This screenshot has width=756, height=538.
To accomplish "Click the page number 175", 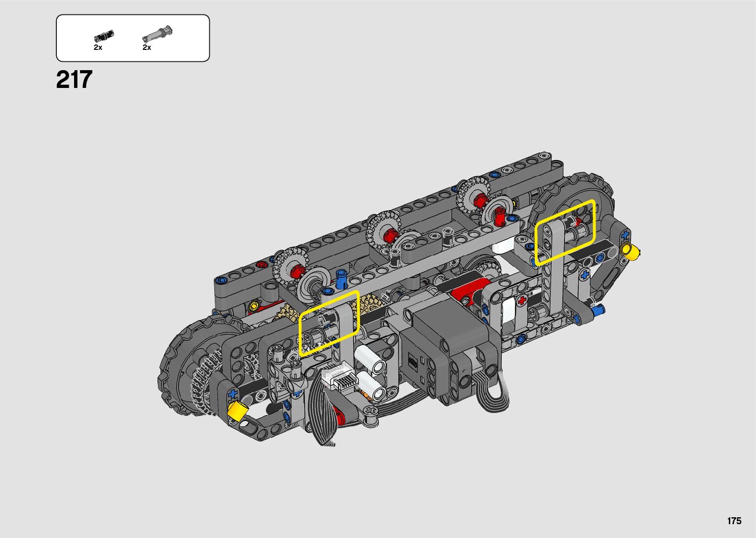I will [734, 521].
